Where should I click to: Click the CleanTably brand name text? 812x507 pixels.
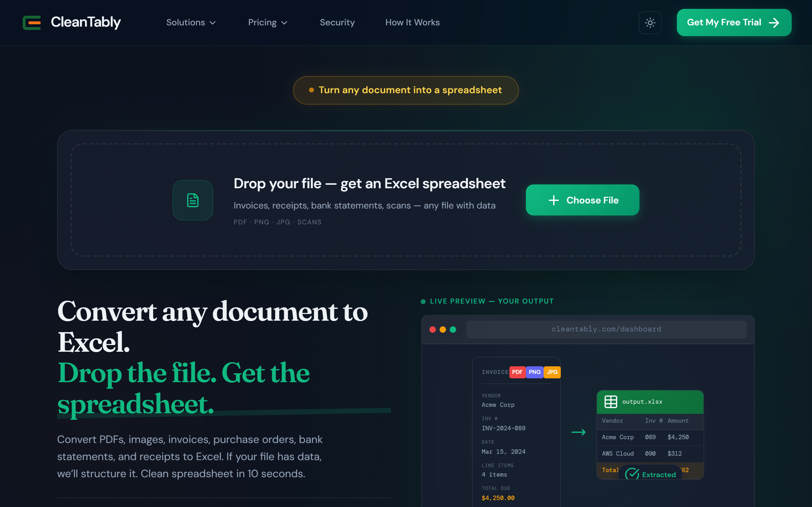coord(86,22)
